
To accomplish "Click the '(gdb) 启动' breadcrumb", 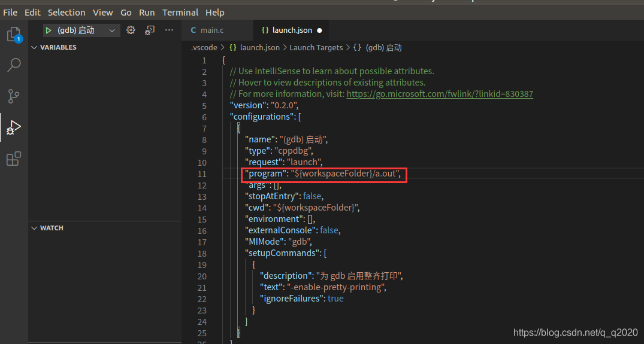I will click(383, 47).
